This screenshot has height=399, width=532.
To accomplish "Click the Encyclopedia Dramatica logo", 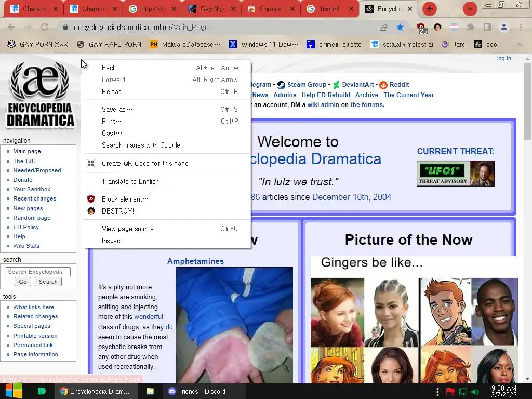I will pos(40,95).
